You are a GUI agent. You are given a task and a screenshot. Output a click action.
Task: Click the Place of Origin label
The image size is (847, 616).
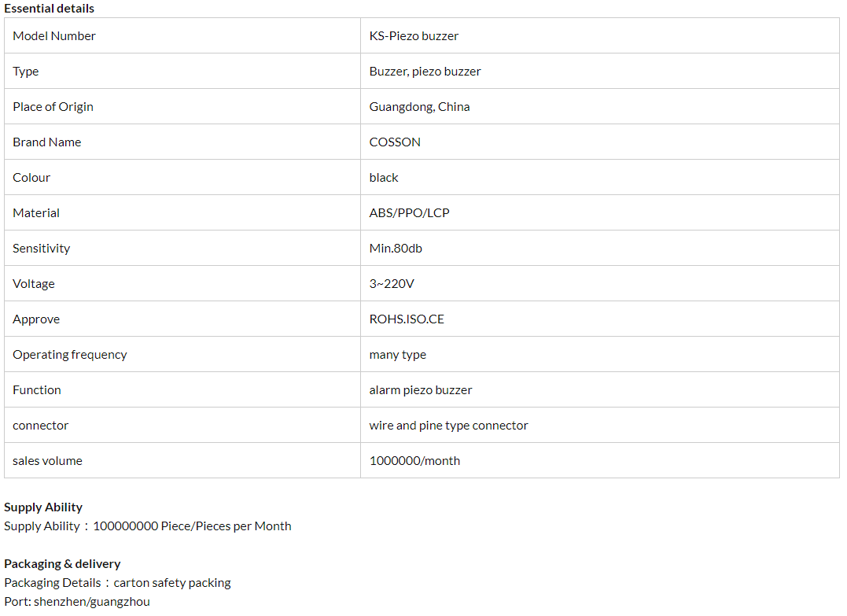pos(53,107)
